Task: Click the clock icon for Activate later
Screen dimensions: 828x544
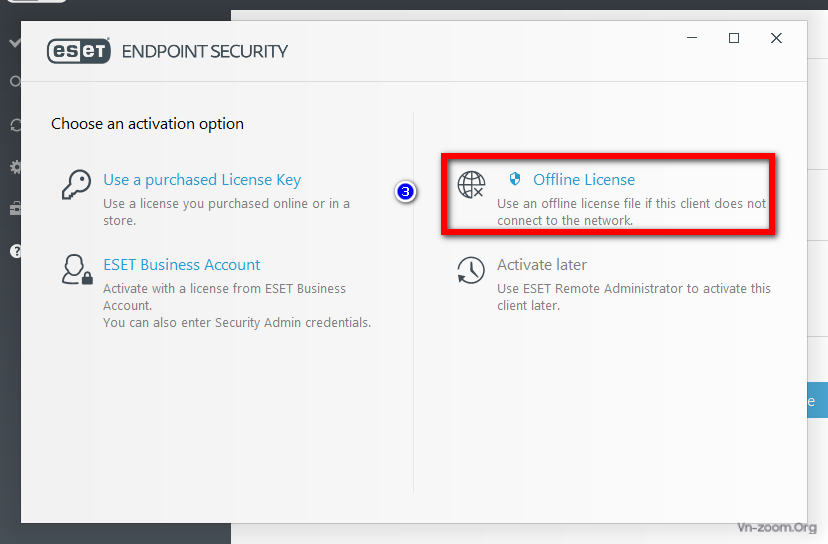Action: pos(471,270)
